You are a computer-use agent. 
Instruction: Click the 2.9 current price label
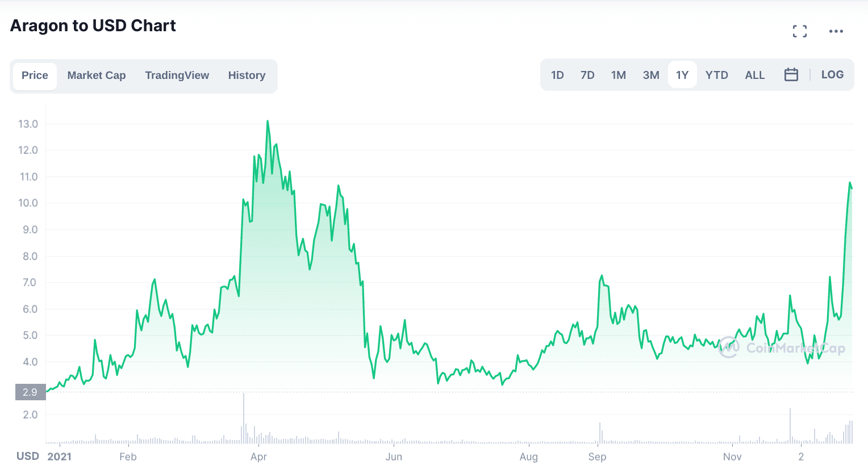[x=30, y=392]
